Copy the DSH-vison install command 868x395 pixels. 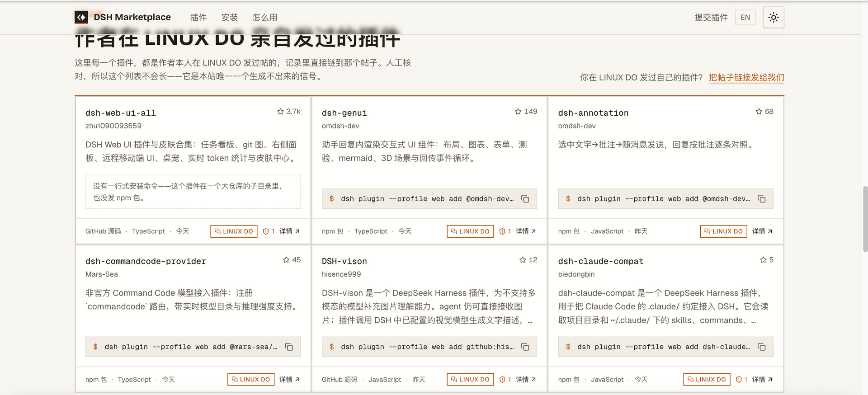pos(525,347)
